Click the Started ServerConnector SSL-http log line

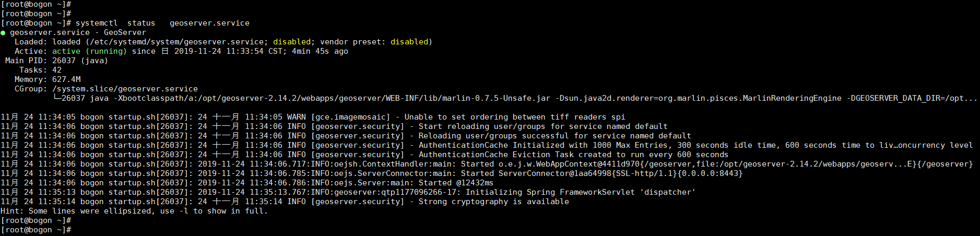372,173
